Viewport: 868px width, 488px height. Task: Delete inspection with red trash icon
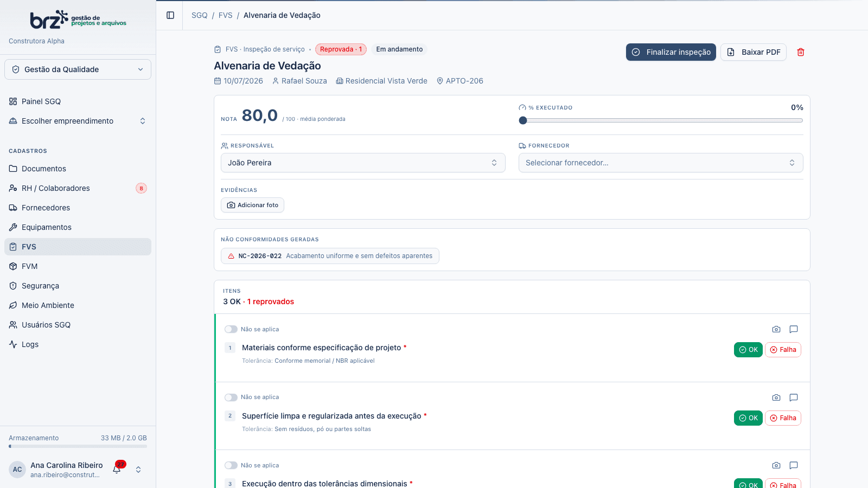coord(801,52)
